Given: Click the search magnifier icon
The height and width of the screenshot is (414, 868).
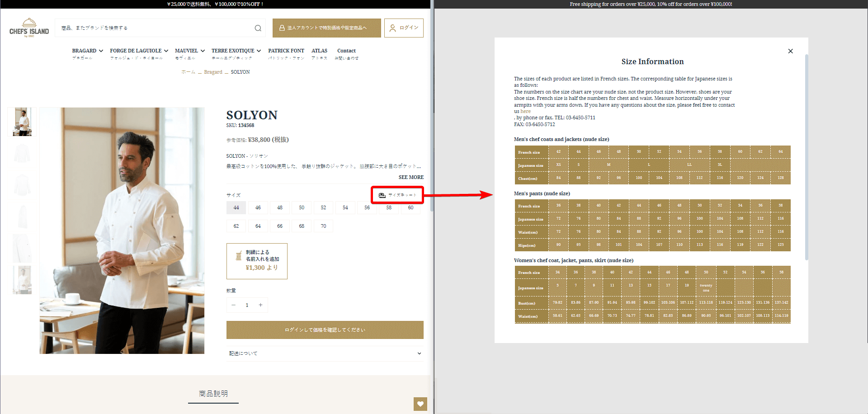Looking at the screenshot, I should coord(258,28).
